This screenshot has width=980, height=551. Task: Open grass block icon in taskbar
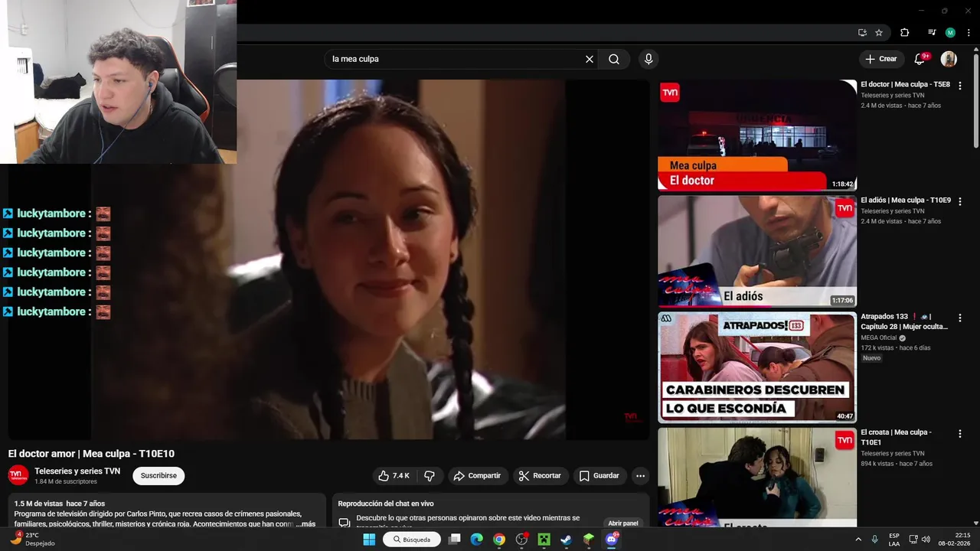588,540
